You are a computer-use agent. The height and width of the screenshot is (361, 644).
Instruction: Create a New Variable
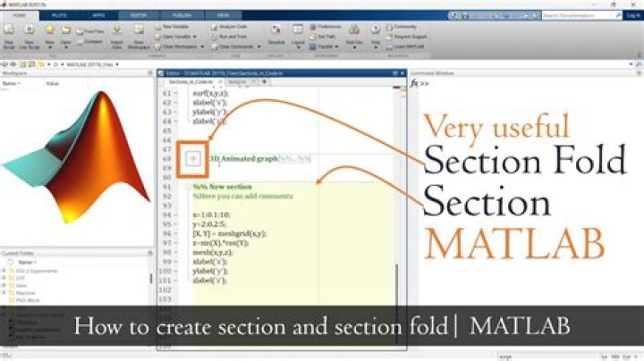[x=172, y=27]
